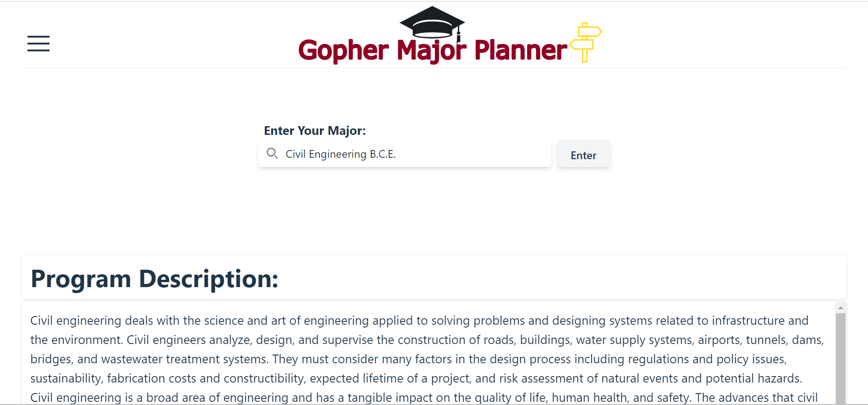This screenshot has height=405, width=868.
Task: Click the line starting "Civil engineering is a broad"
Action: 424,397
